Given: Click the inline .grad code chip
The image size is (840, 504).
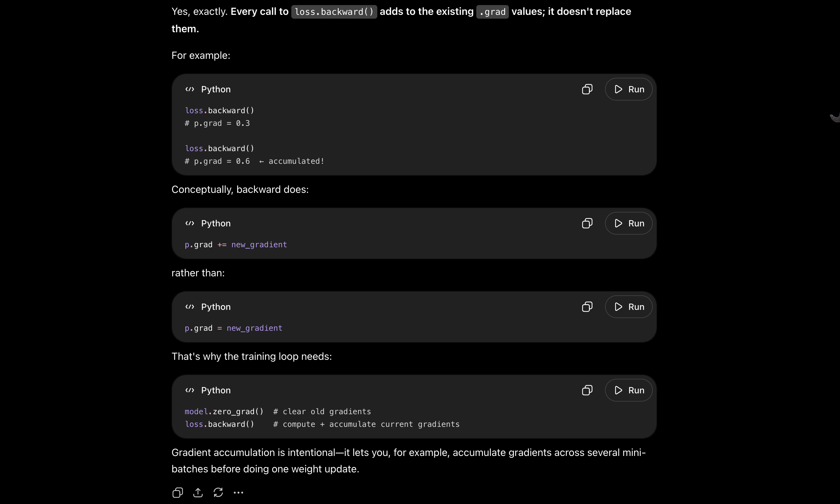Looking at the screenshot, I should 492,12.
